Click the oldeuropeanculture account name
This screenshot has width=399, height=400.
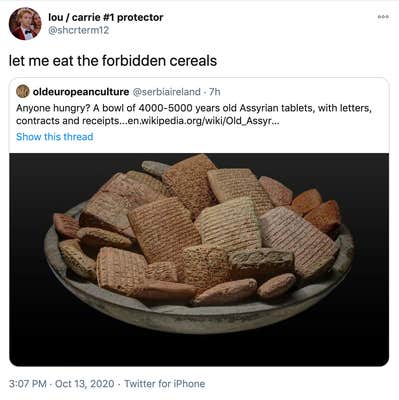81,91
